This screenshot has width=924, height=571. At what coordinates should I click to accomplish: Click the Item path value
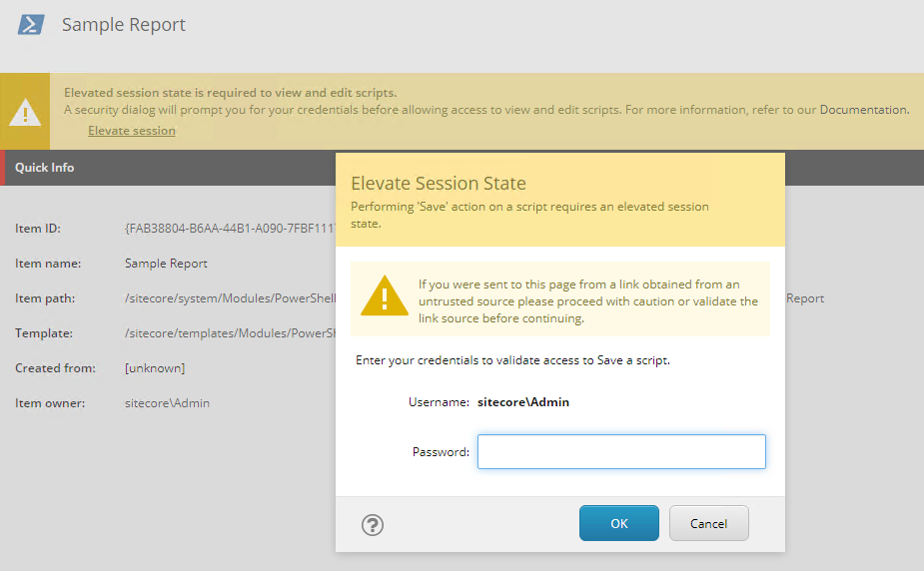230,298
